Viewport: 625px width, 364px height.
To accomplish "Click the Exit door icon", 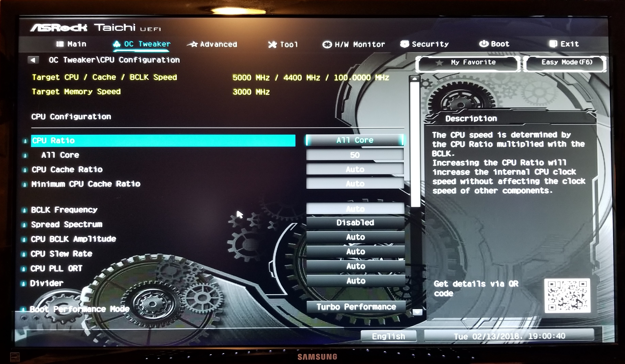I will coord(553,44).
